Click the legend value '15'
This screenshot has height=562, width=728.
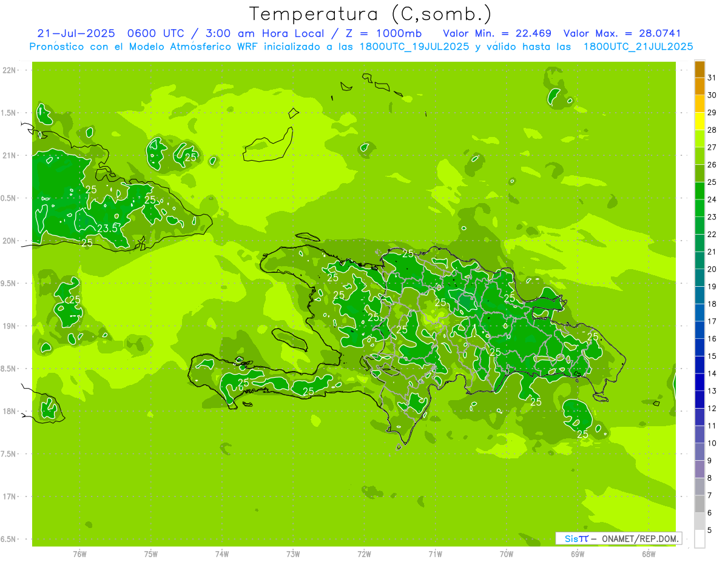click(712, 356)
